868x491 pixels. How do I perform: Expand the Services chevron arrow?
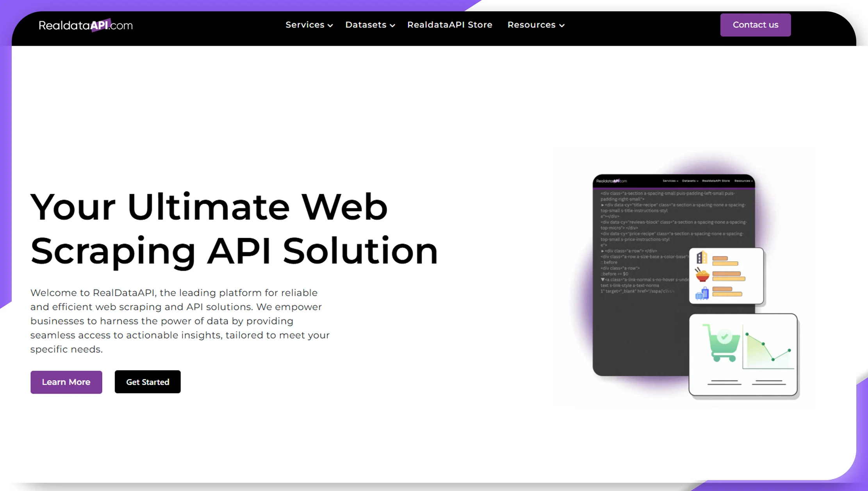[330, 25]
